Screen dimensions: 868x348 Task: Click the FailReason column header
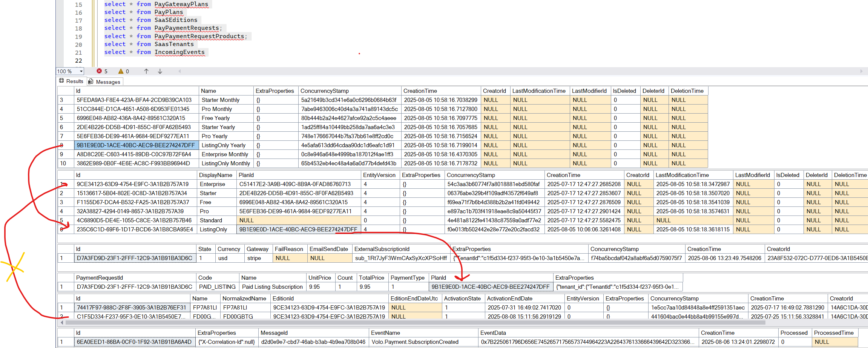click(x=290, y=249)
